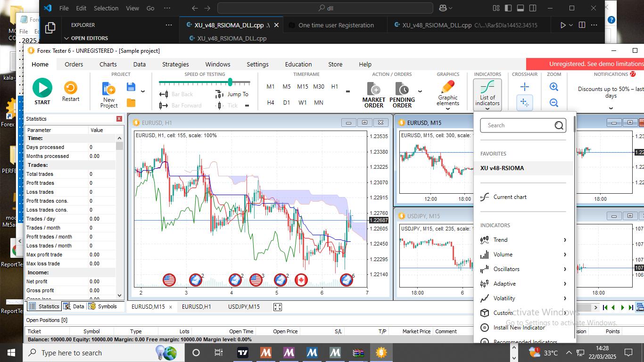644x362 pixels.
Task: Open the Selection menu in VS Code
Action: 106,8
